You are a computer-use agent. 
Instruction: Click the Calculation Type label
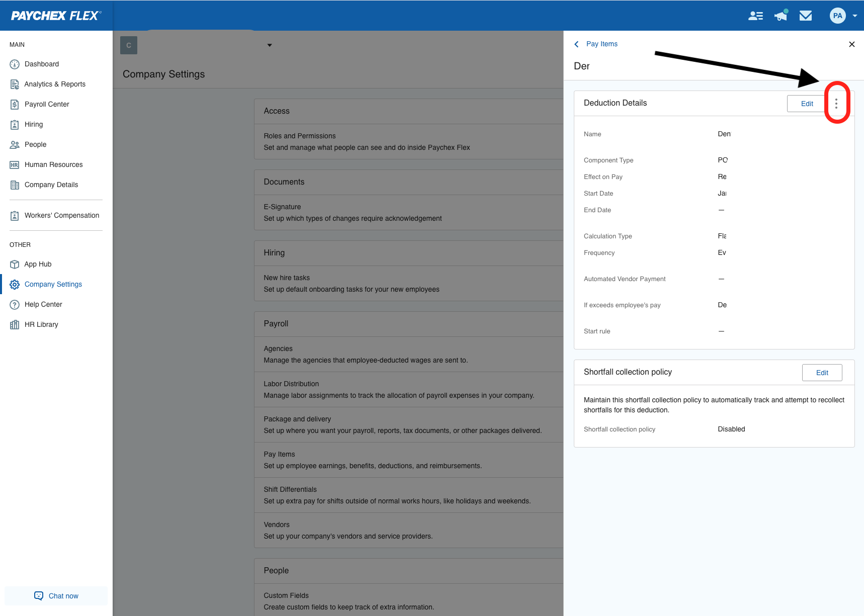click(x=608, y=236)
